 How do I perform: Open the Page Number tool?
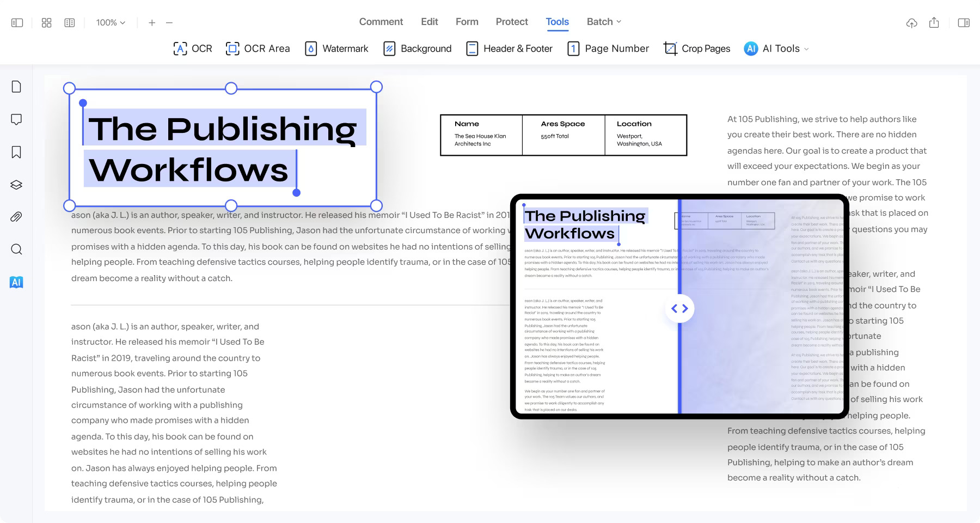point(608,48)
